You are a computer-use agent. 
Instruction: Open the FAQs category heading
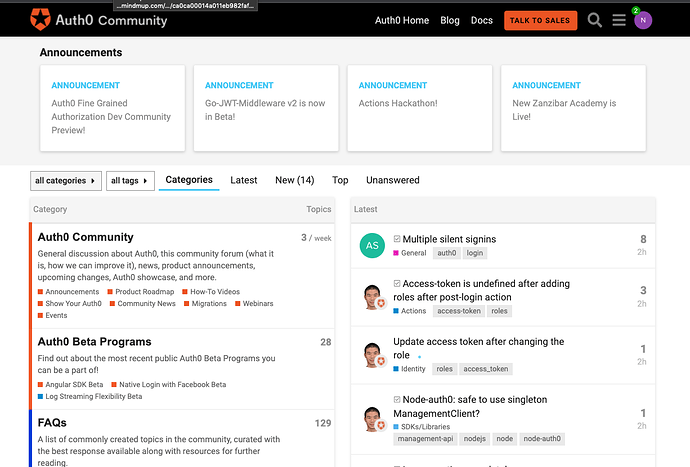(x=52, y=423)
